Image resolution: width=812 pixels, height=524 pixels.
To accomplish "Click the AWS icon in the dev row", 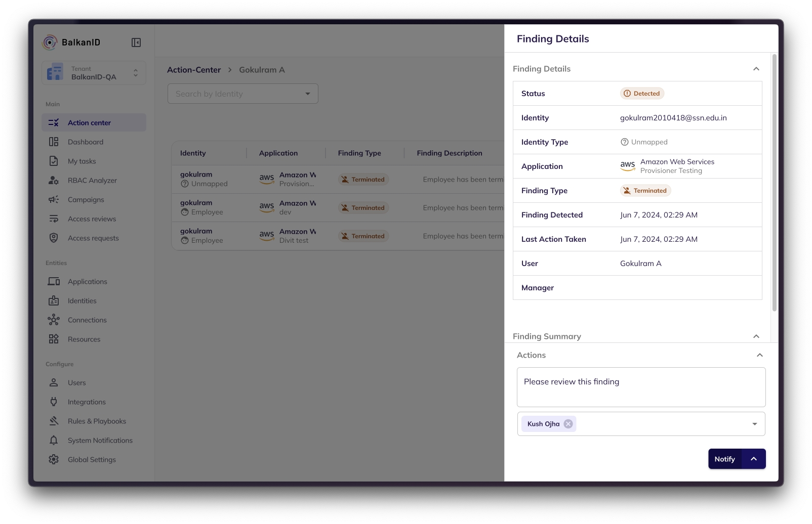I will coord(267,207).
